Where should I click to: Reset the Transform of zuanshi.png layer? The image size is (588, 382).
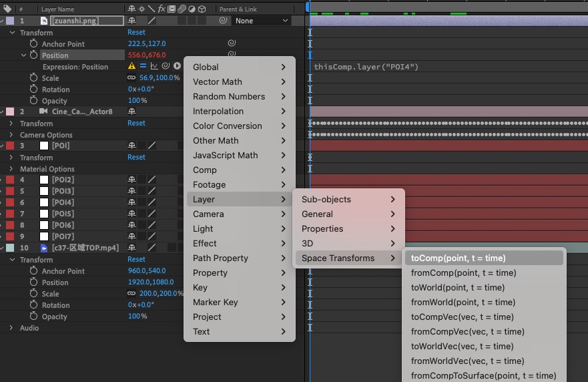[x=136, y=32]
